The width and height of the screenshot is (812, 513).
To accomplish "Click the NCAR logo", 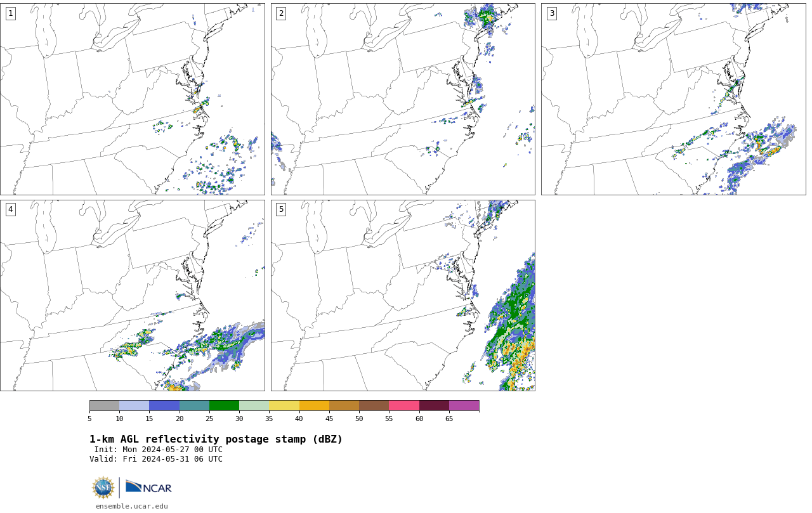I will coord(148,487).
